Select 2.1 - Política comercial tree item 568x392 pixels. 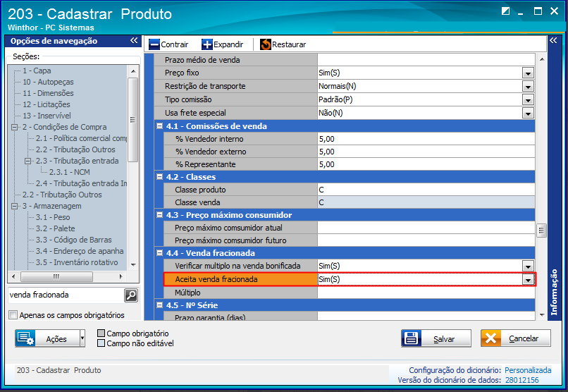click(81, 138)
